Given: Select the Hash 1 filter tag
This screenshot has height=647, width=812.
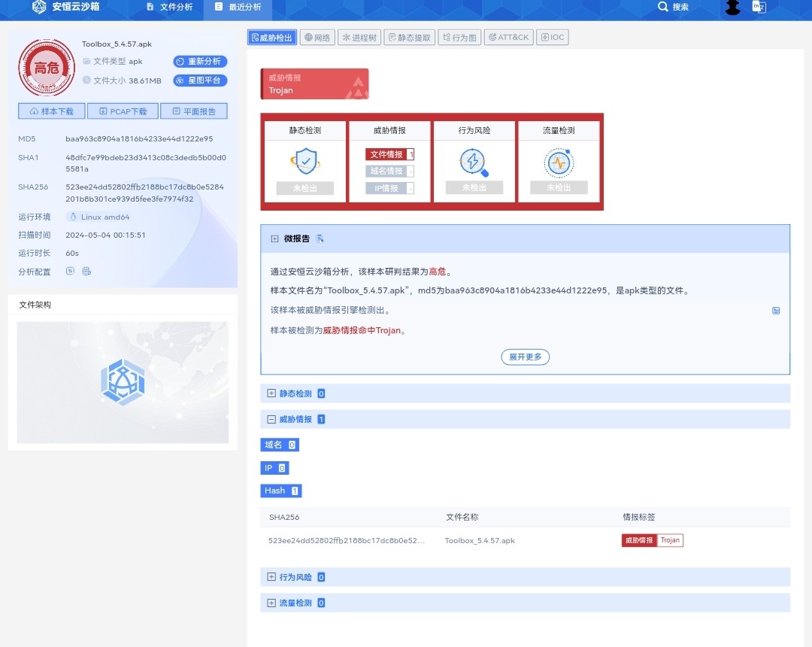Looking at the screenshot, I should 281,491.
